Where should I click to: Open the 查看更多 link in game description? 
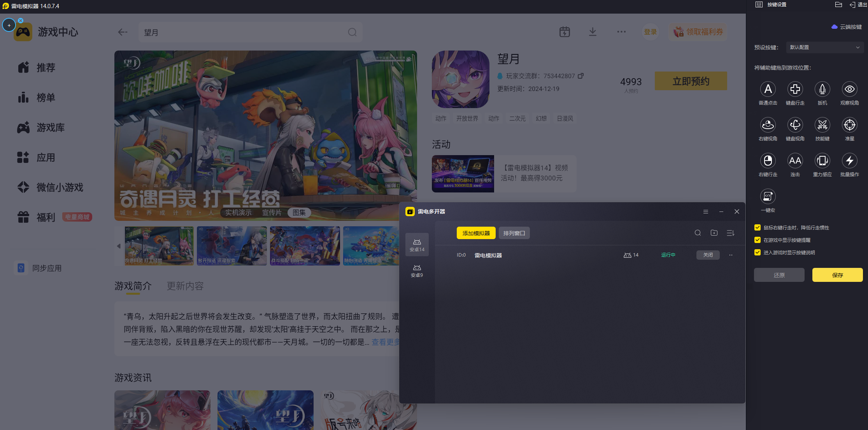pos(386,342)
